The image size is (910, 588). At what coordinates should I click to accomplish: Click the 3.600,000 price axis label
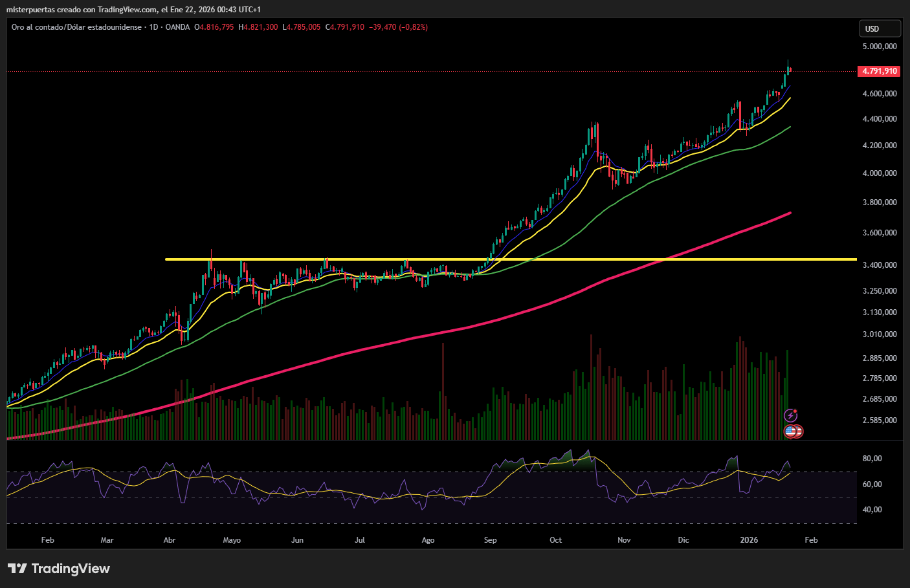coord(880,233)
